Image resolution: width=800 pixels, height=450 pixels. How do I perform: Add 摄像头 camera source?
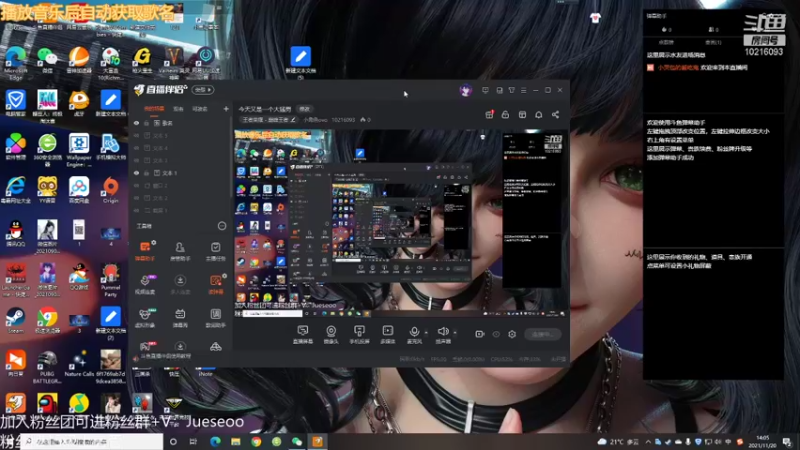click(x=331, y=334)
